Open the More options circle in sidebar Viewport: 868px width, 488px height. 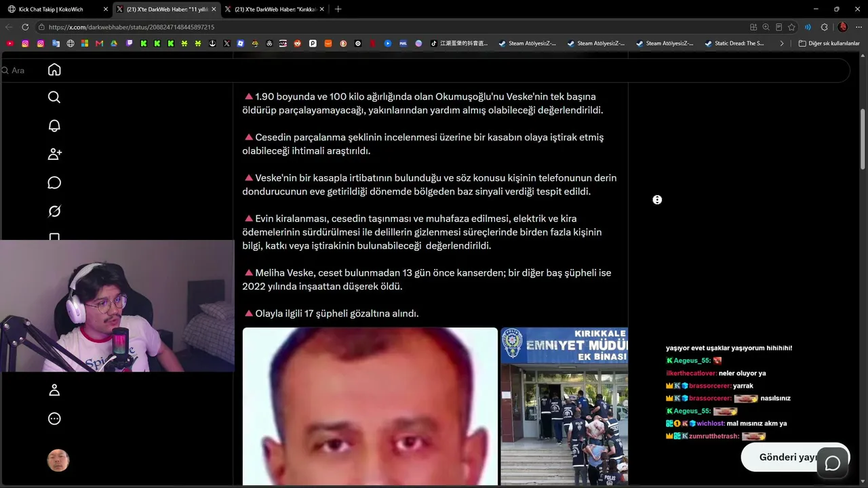[x=54, y=418]
